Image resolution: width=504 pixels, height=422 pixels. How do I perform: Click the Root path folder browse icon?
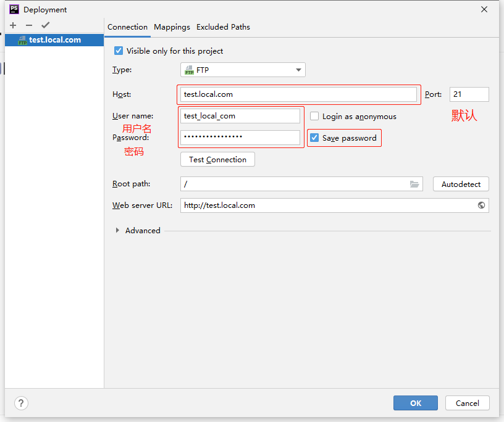pos(414,184)
